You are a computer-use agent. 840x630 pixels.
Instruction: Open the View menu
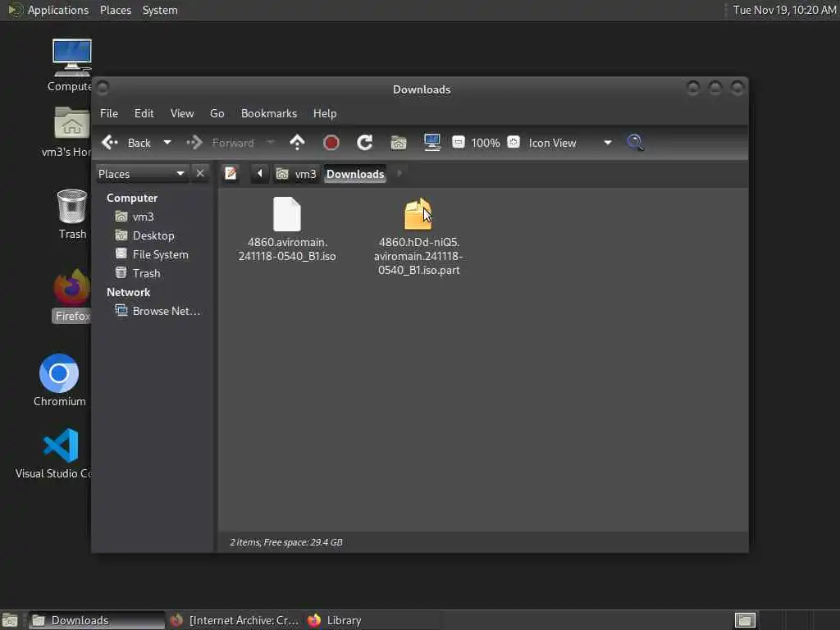click(182, 113)
